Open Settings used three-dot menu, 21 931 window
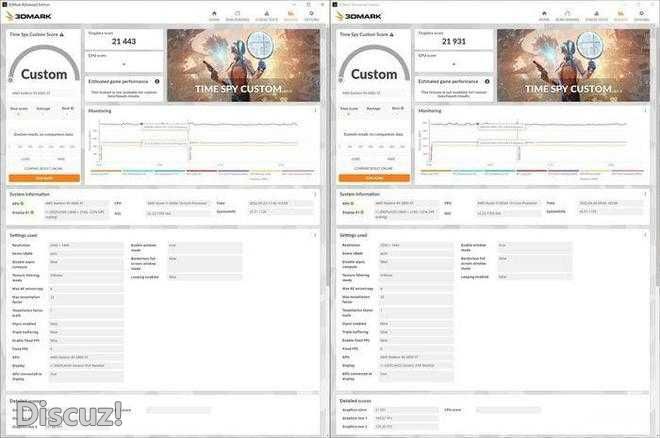Screen dimensions: 660x438 pyautogui.click(x=645, y=235)
